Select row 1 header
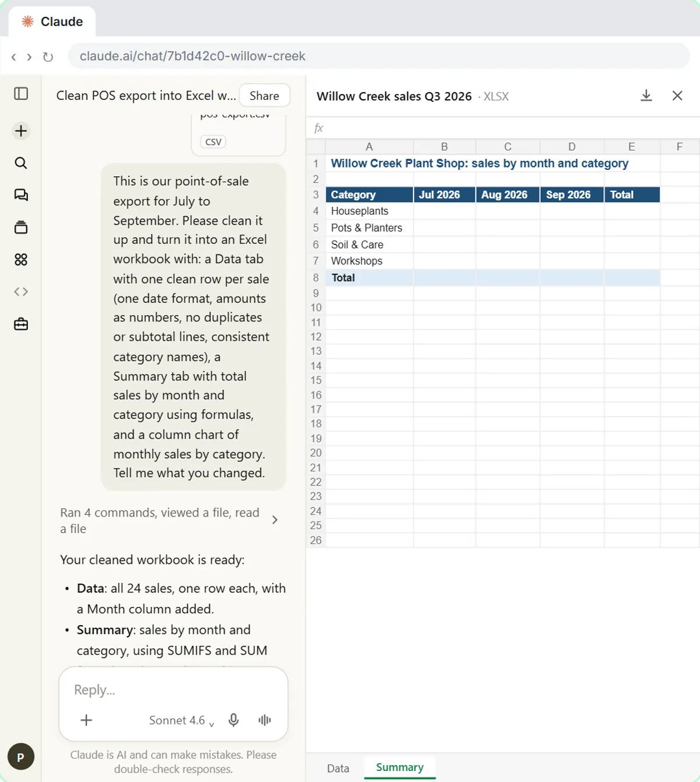Image resolution: width=700 pixels, height=782 pixels. pyautogui.click(x=316, y=163)
